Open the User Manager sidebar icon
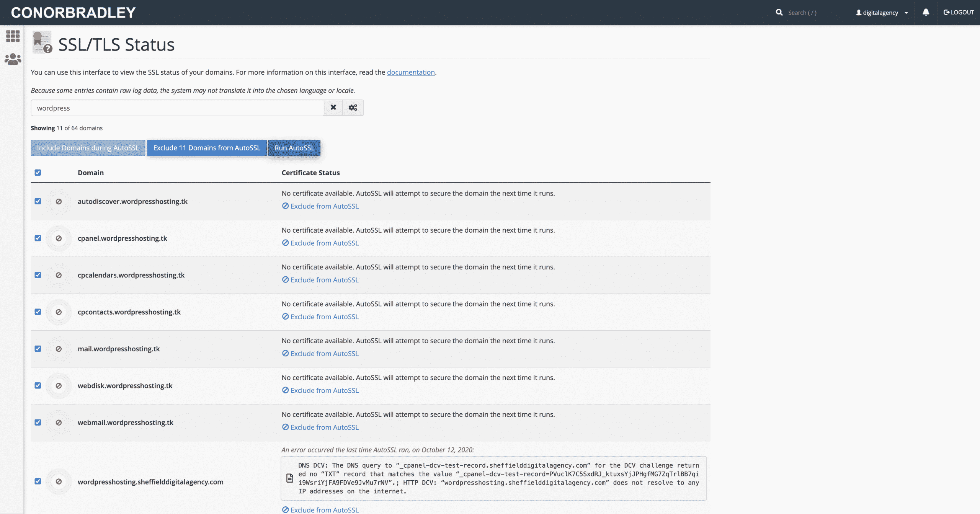 (x=13, y=59)
